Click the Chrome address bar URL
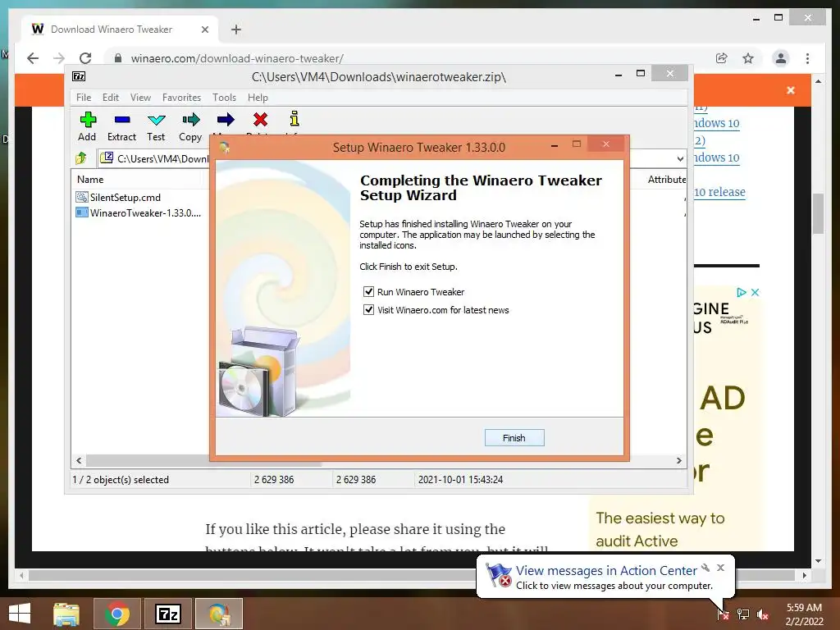840x630 pixels. 237,58
